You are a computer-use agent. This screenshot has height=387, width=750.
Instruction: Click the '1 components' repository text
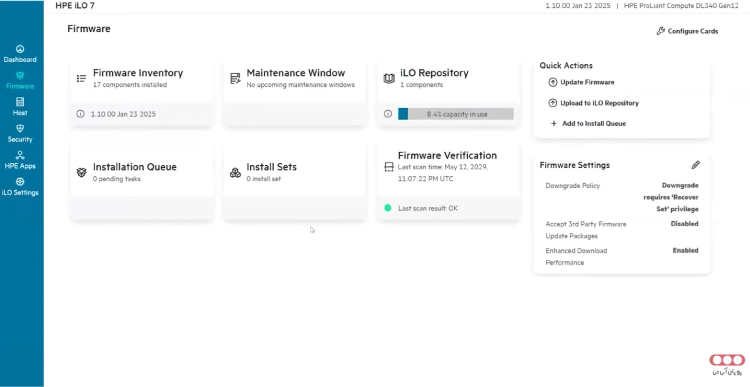[x=421, y=85]
